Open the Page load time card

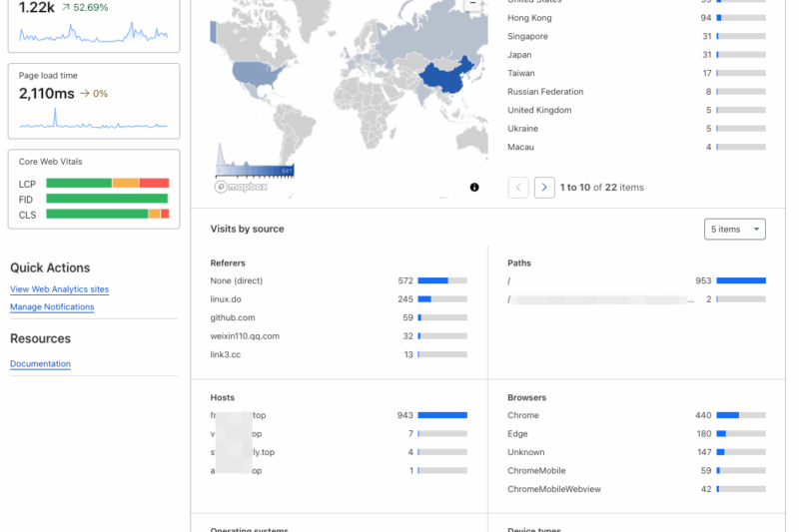[94, 101]
